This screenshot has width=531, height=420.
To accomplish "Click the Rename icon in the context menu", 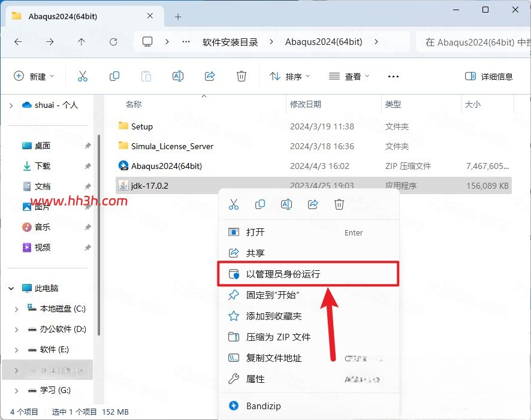I will pyautogui.click(x=286, y=204).
